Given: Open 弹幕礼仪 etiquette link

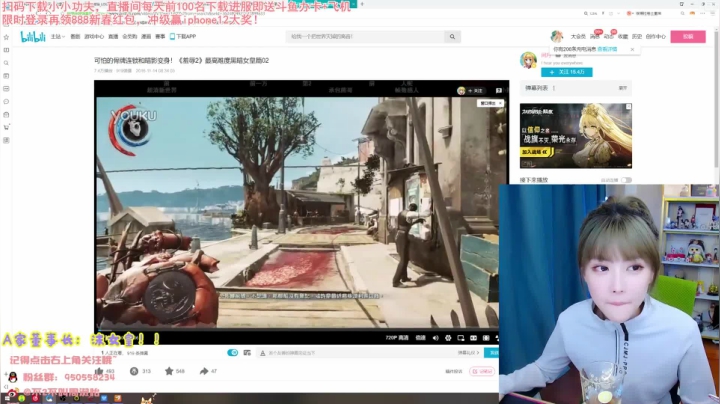Looking at the screenshot, I should [468, 353].
